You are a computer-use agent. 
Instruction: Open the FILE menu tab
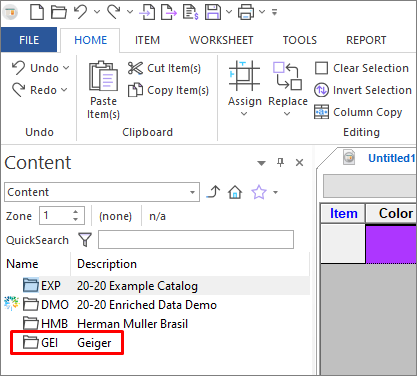29,40
